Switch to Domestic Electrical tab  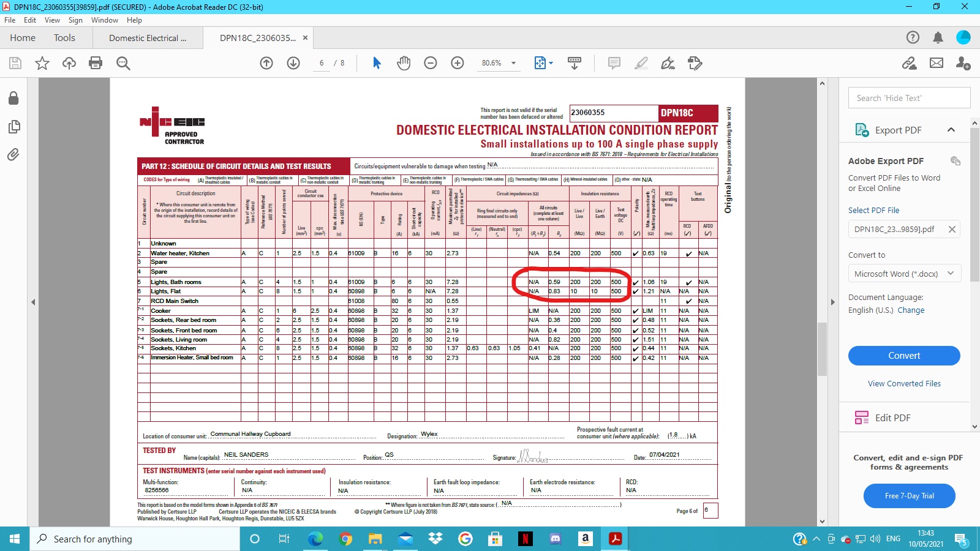pyautogui.click(x=147, y=38)
